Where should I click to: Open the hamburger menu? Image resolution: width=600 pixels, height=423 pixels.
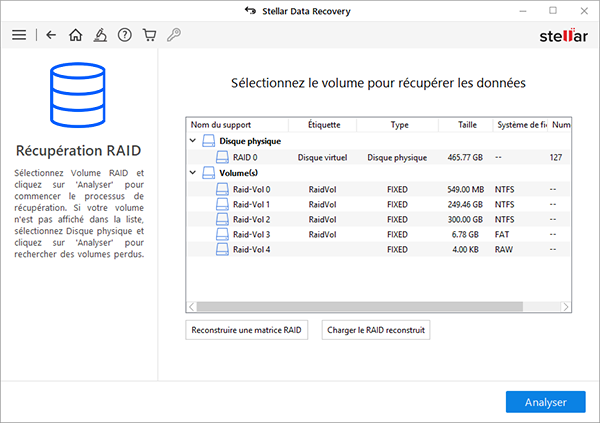[19, 35]
